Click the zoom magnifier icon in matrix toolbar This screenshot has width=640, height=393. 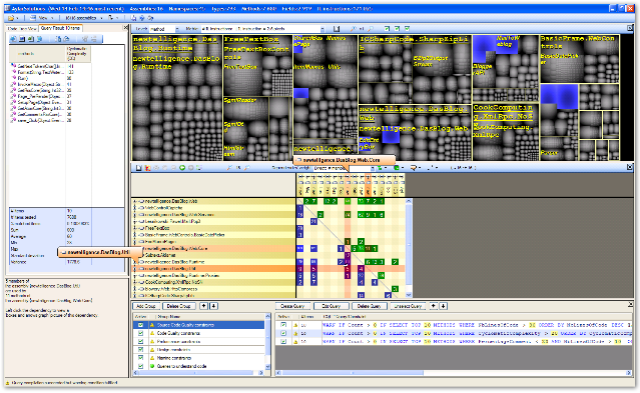pyautogui.click(x=229, y=168)
